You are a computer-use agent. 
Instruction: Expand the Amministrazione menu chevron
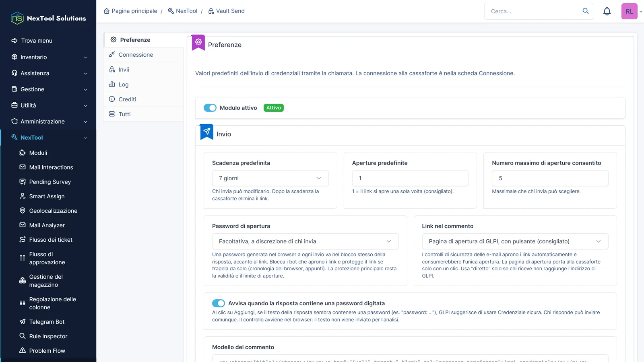coord(85,122)
